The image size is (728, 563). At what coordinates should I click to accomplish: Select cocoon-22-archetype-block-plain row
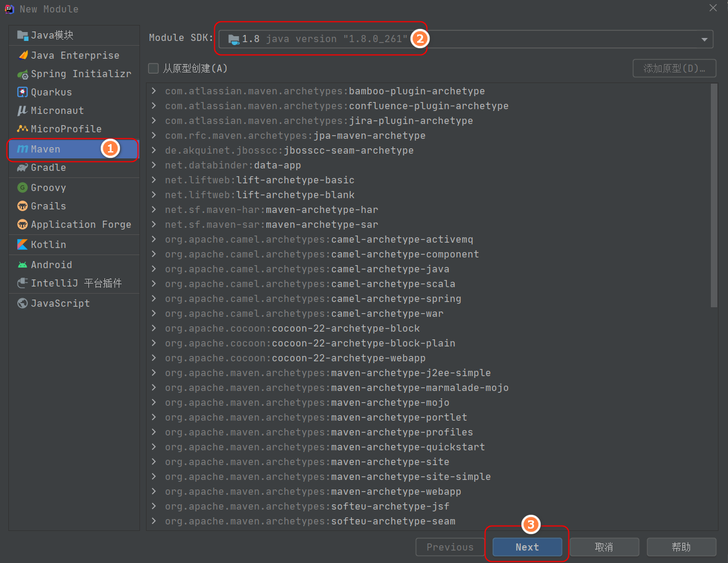click(x=428, y=343)
